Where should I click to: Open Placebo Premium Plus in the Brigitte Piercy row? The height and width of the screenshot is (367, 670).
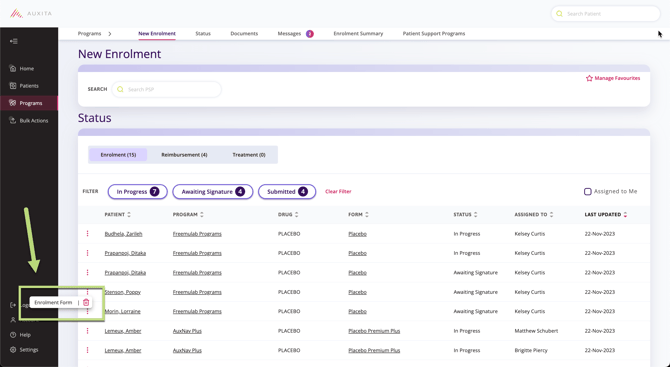374,350
